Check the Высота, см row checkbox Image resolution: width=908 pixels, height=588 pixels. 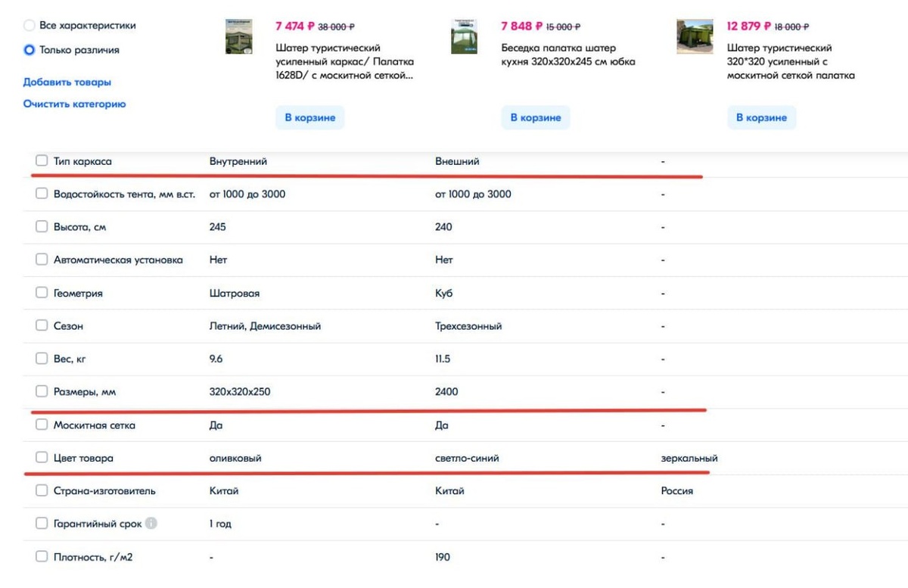42,226
